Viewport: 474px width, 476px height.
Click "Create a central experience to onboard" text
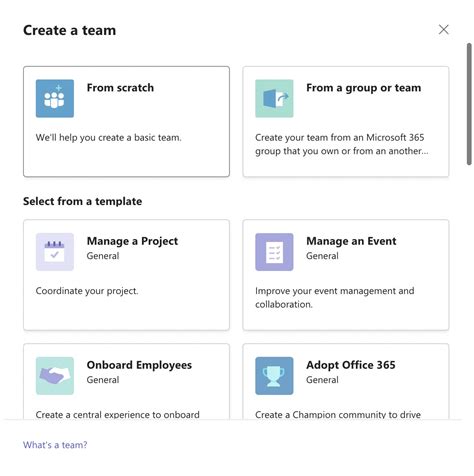click(118, 415)
